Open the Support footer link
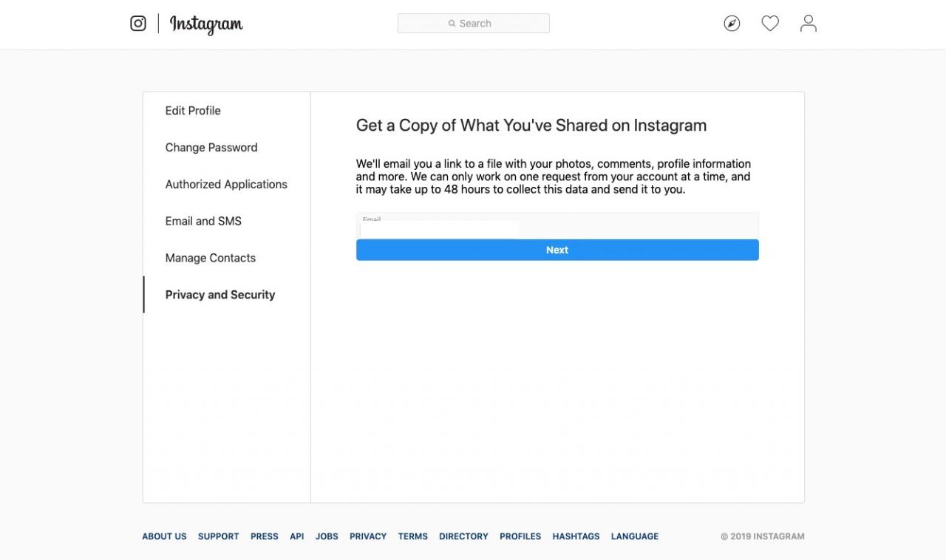 click(218, 536)
